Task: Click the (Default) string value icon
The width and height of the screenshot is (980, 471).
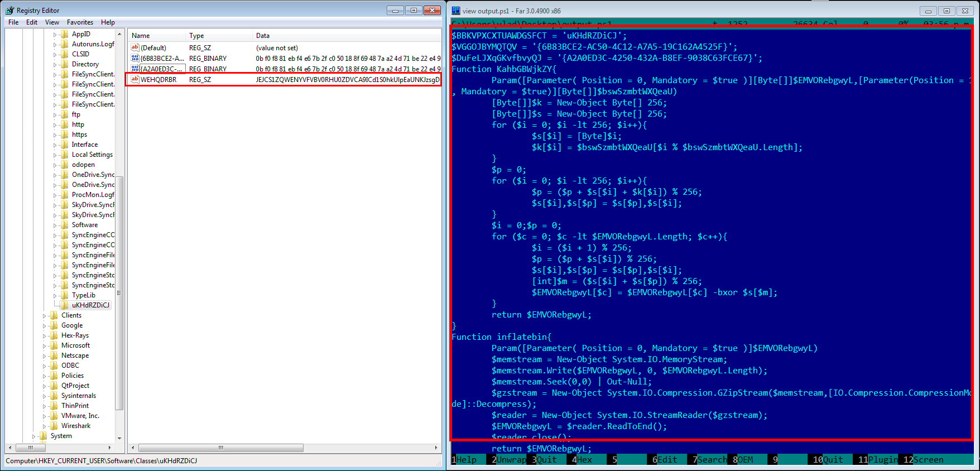Action: point(135,47)
